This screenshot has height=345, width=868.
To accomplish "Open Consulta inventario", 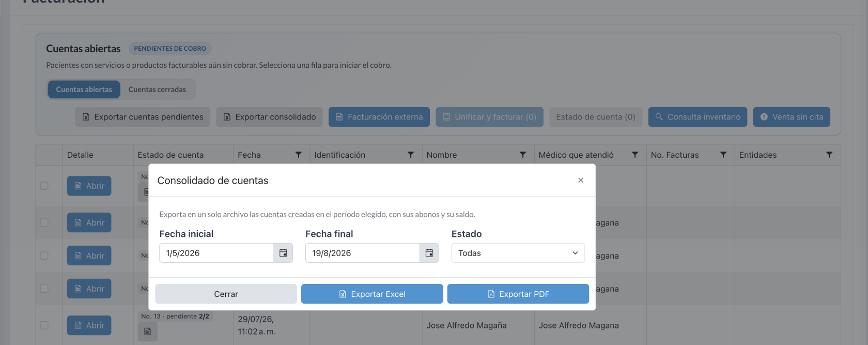I will [698, 117].
